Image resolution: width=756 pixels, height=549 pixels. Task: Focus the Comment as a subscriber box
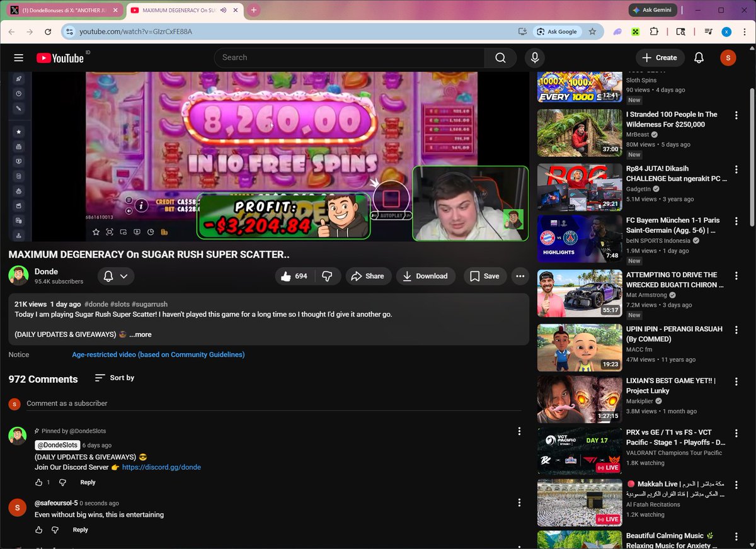[273, 404]
